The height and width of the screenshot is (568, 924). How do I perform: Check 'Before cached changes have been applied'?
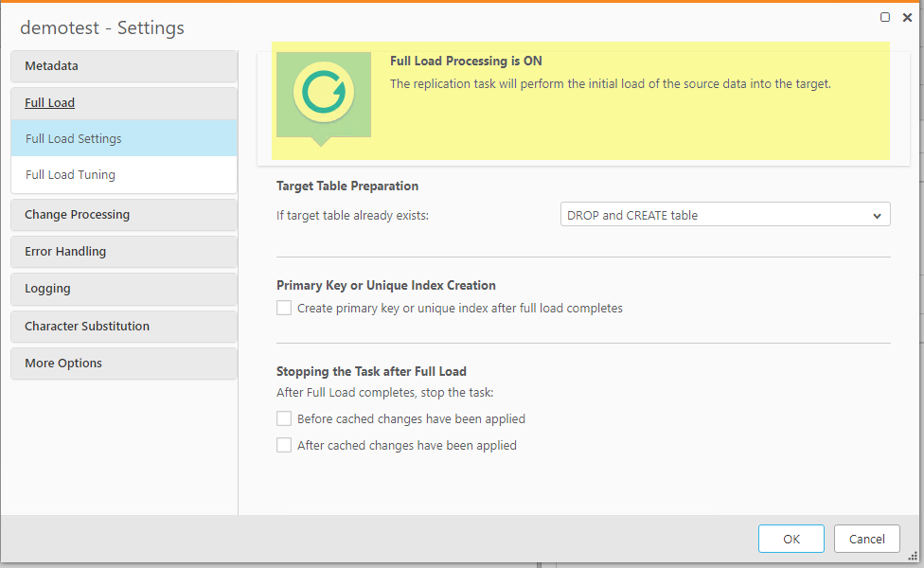284,418
